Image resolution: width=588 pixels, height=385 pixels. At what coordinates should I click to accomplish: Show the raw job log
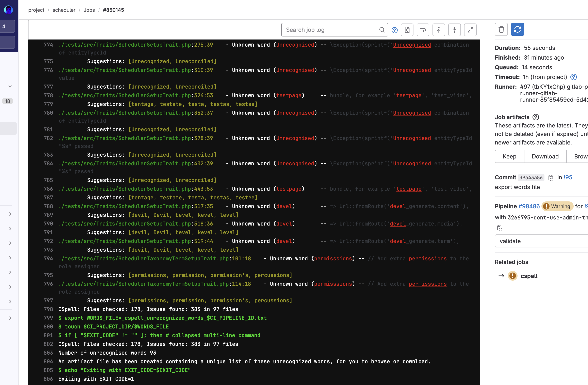407,30
